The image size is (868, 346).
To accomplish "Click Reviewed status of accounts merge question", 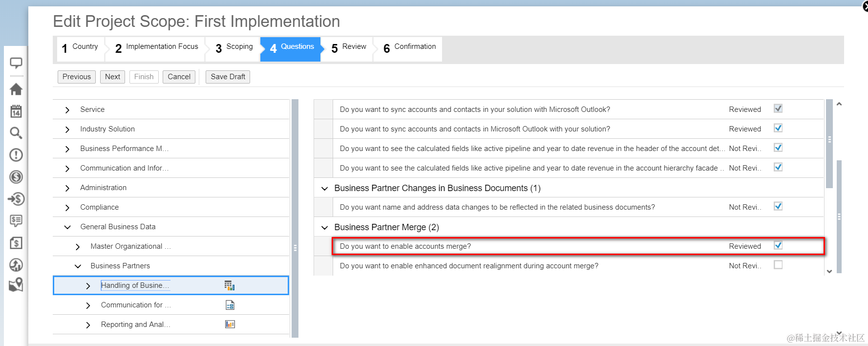I will coord(745,246).
